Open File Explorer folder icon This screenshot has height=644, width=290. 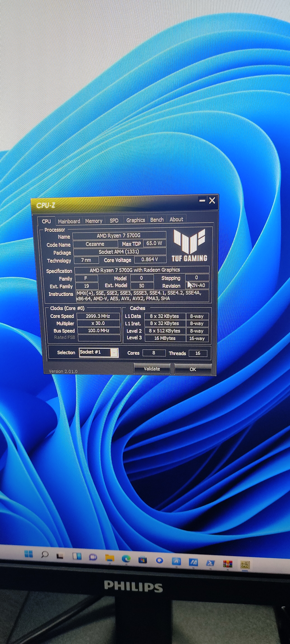coord(109,558)
